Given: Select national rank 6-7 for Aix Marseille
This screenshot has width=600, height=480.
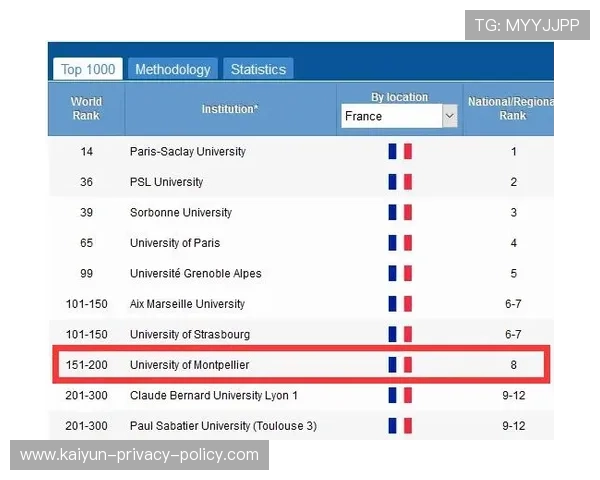Looking at the screenshot, I should pos(513,304).
